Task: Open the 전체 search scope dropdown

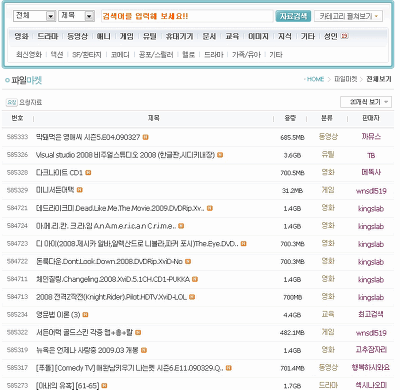Action: [x=34, y=16]
